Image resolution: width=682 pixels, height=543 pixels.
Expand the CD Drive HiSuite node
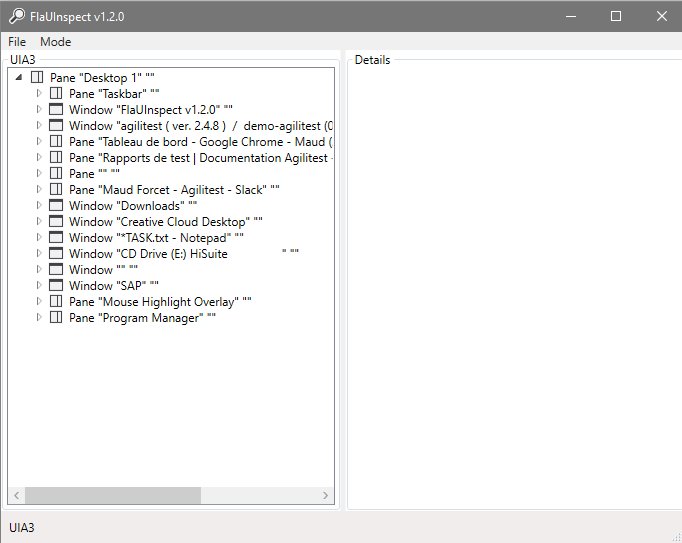pyautogui.click(x=39, y=254)
